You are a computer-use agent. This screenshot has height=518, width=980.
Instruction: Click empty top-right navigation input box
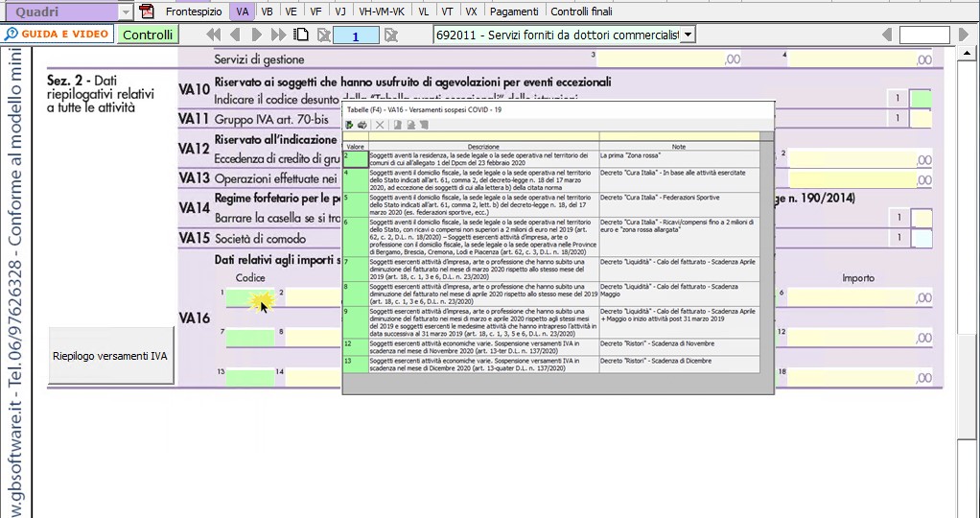pos(924,35)
